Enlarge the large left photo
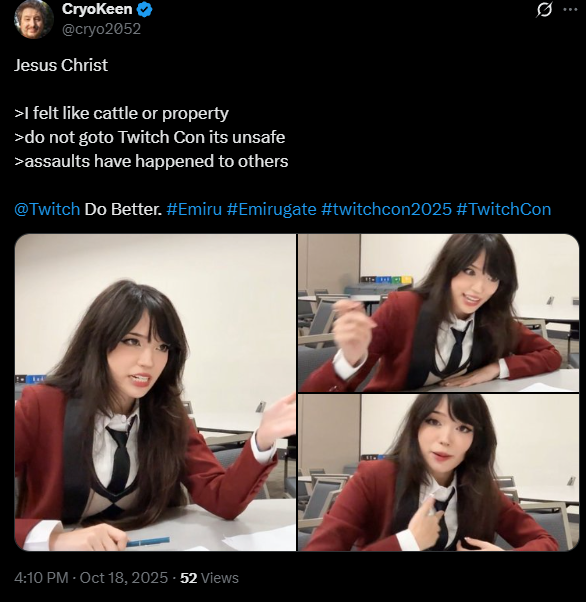 155,392
